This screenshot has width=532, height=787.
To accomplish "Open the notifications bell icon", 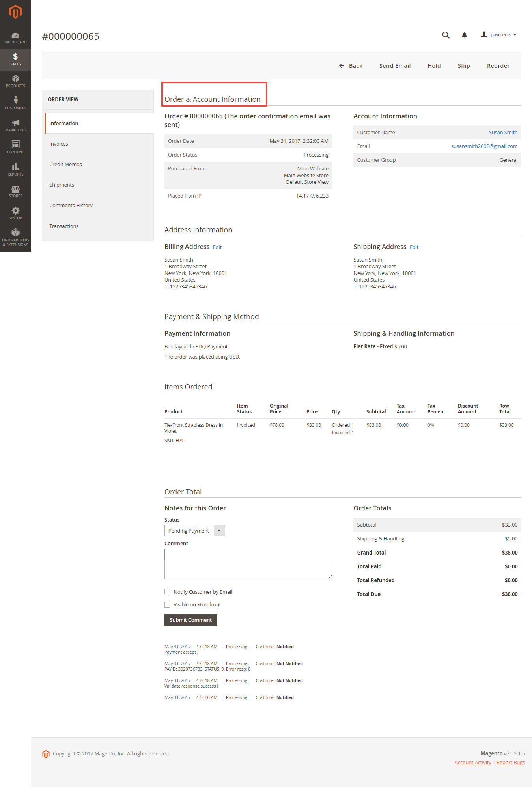I will coord(464,35).
